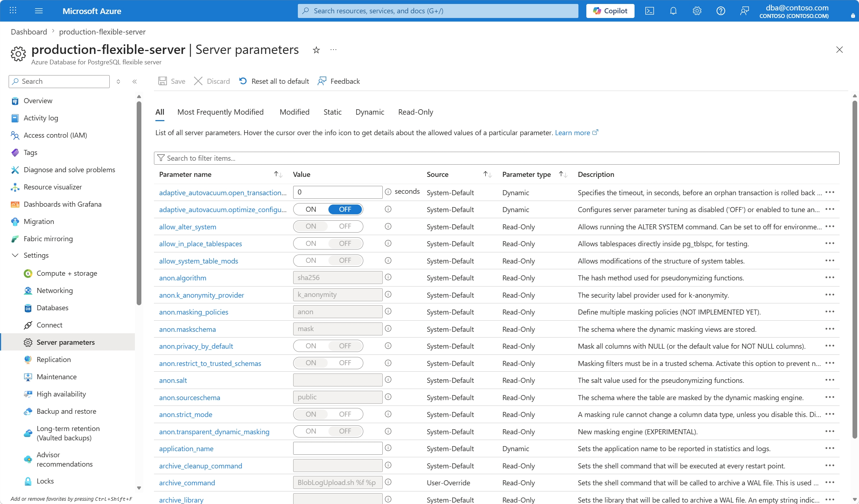
Task: Toggle allow_in_place_tablespaces switch
Action: [328, 243]
